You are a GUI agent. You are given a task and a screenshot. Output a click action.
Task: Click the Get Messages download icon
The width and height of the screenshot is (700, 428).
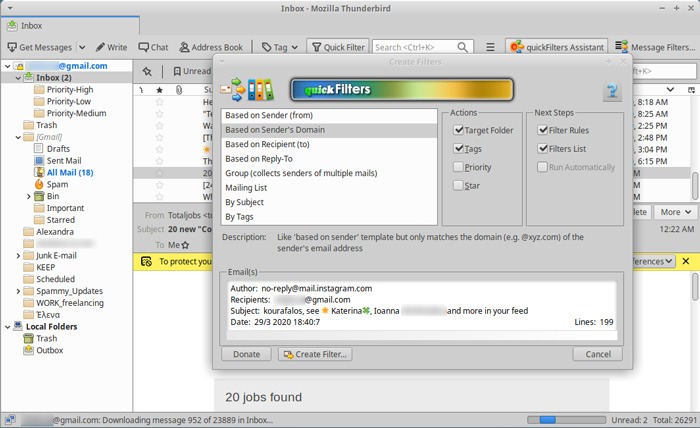[12, 47]
